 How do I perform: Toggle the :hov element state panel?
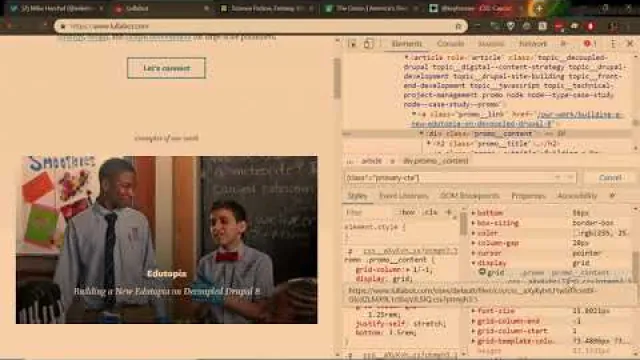[407, 212]
